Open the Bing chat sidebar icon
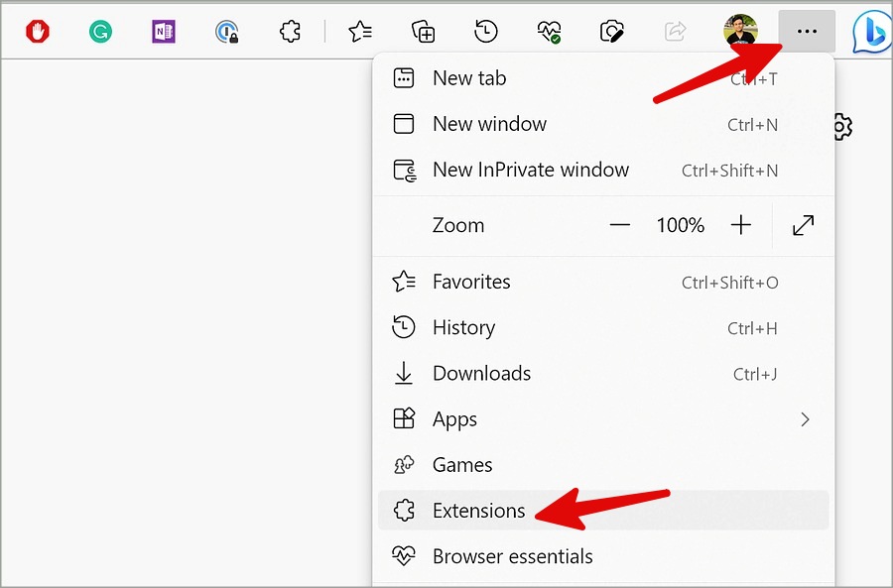The width and height of the screenshot is (893, 588). click(x=871, y=32)
